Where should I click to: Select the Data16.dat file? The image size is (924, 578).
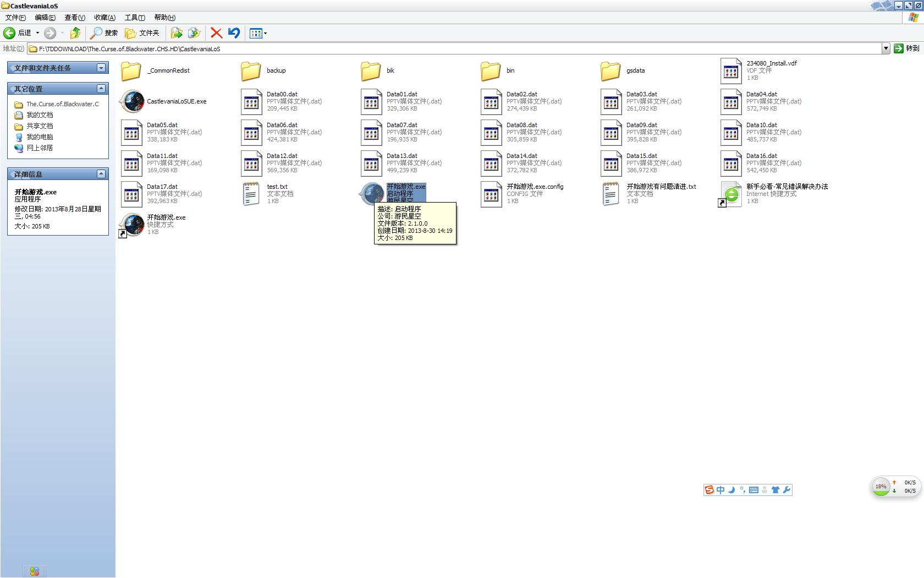pyautogui.click(x=761, y=163)
